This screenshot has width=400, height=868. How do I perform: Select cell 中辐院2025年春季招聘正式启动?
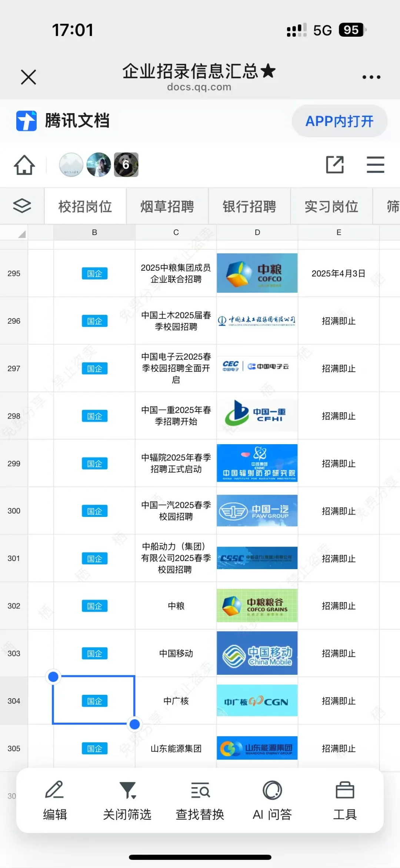point(176,463)
